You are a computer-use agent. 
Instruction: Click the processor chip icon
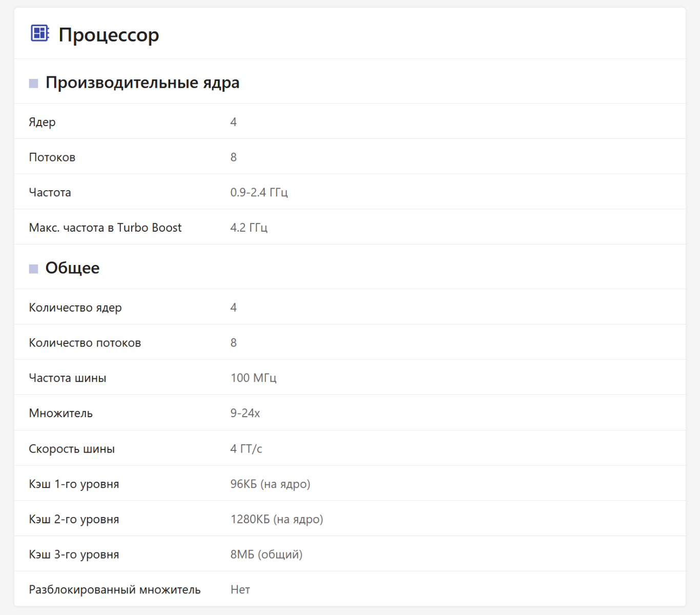[39, 33]
